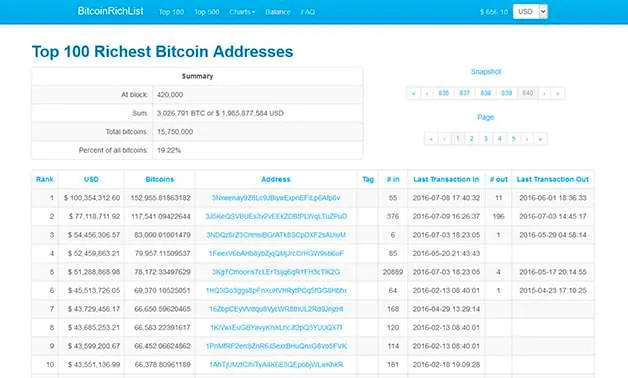Sort table by # out column header
Image resolution: width=628 pixels, height=378 pixels.
point(498,179)
